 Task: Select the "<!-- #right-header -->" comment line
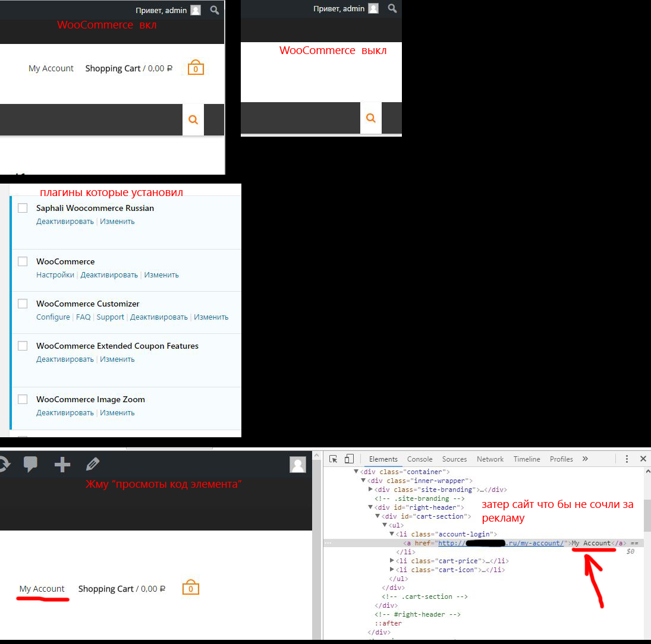tap(417, 614)
